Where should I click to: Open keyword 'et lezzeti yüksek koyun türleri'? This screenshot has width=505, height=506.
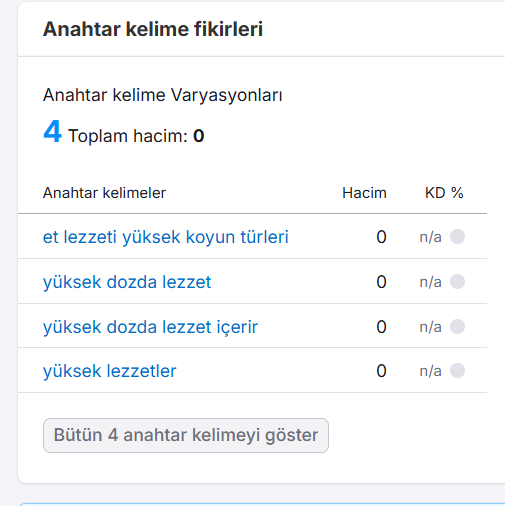click(x=166, y=237)
